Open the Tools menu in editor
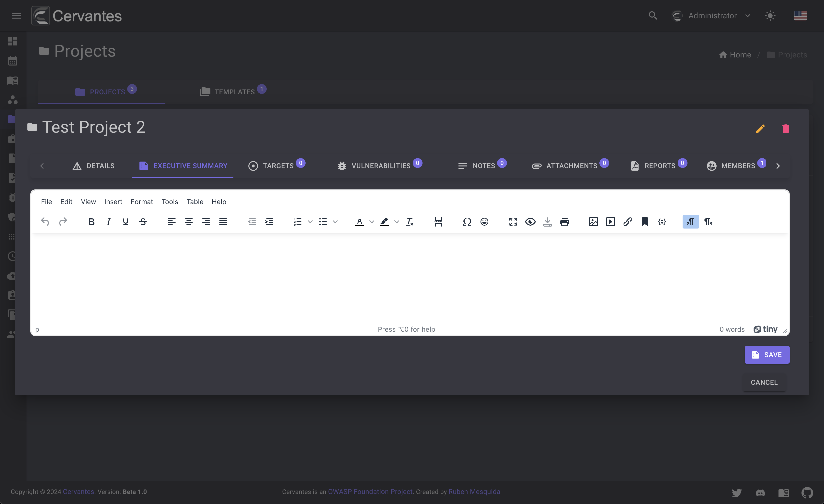Viewport: 824px width, 504px height. tap(170, 202)
